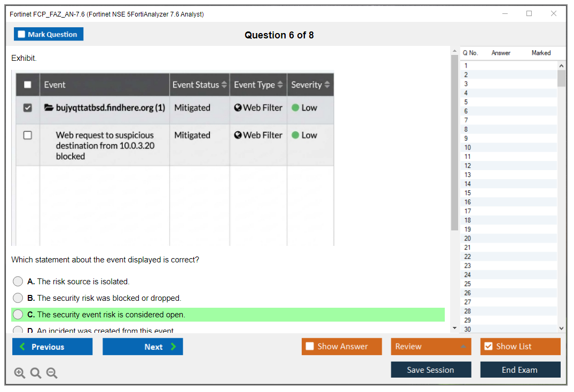
Task: Click the Q No. column header
Action: tap(470, 53)
